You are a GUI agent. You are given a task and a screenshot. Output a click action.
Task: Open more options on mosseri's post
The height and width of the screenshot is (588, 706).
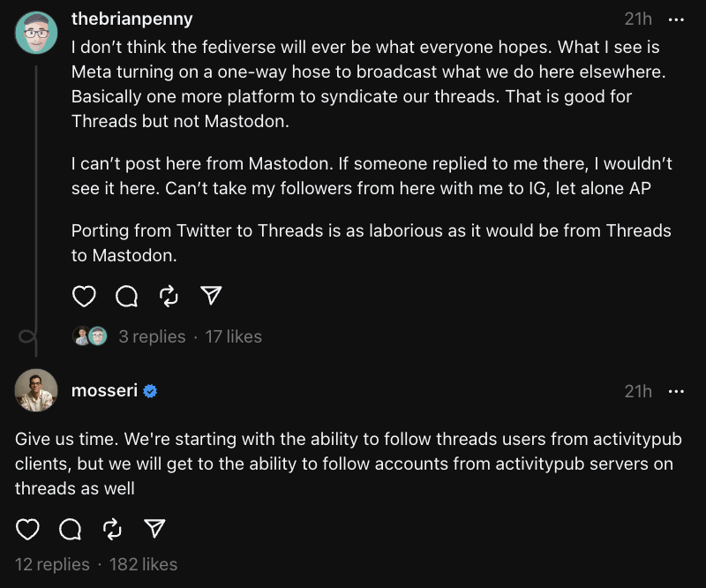677,391
